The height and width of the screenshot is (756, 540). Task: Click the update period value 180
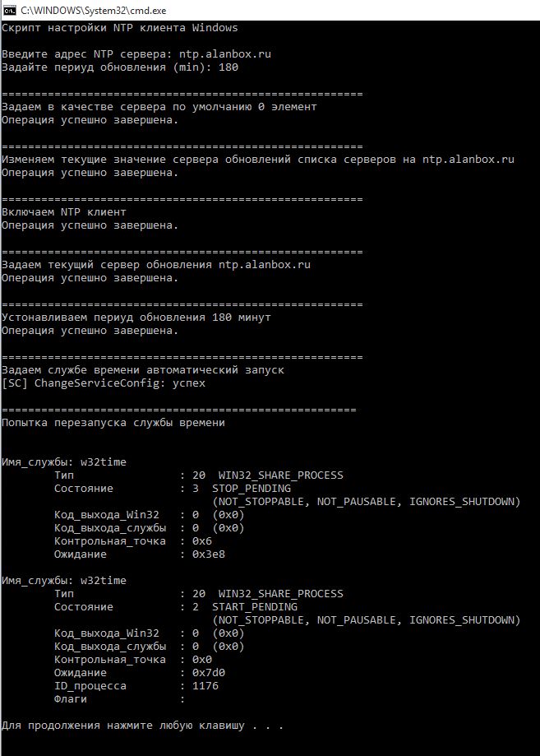pyautogui.click(x=228, y=67)
